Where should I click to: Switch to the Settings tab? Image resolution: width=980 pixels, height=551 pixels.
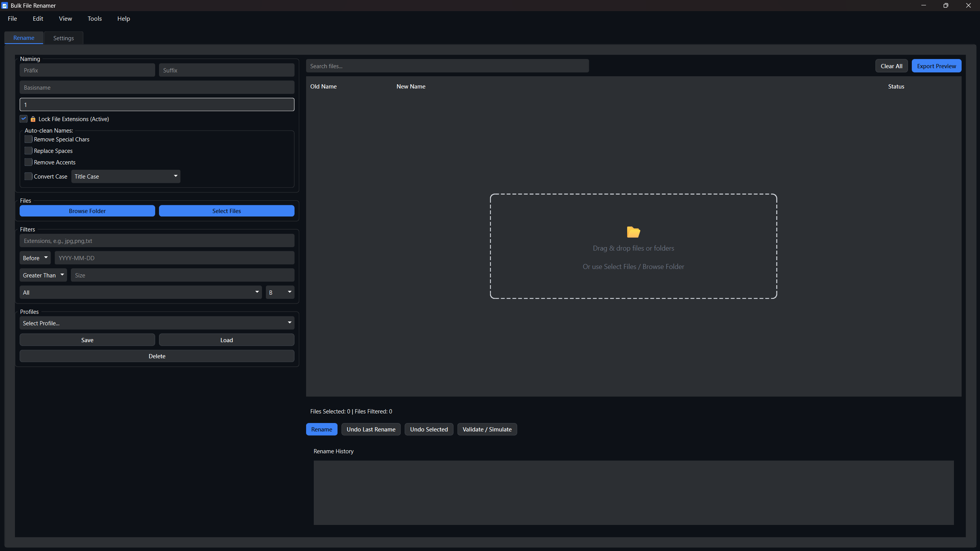click(64, 38)
